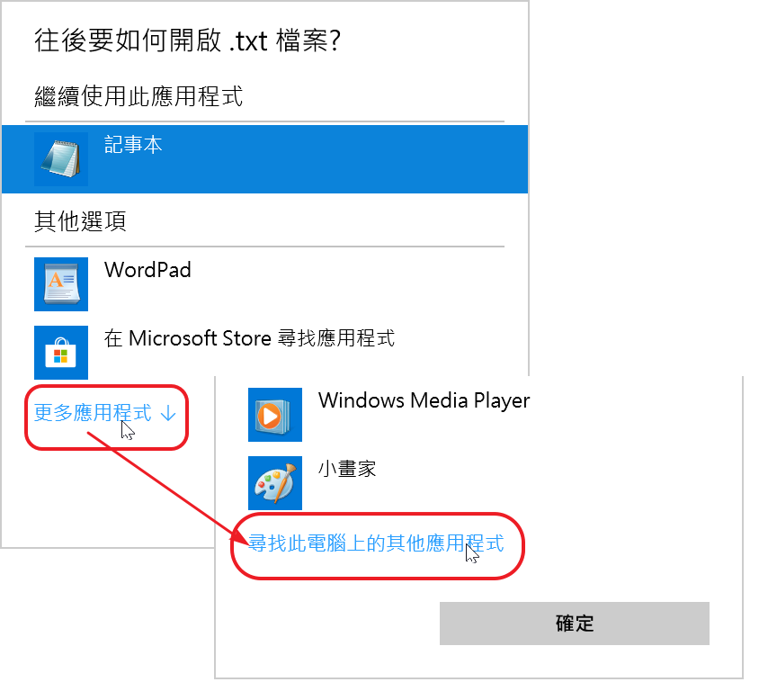Click the Microsoft Store shopping bag icon
Screen dimensions: 768x700
(x=61, y=353)
